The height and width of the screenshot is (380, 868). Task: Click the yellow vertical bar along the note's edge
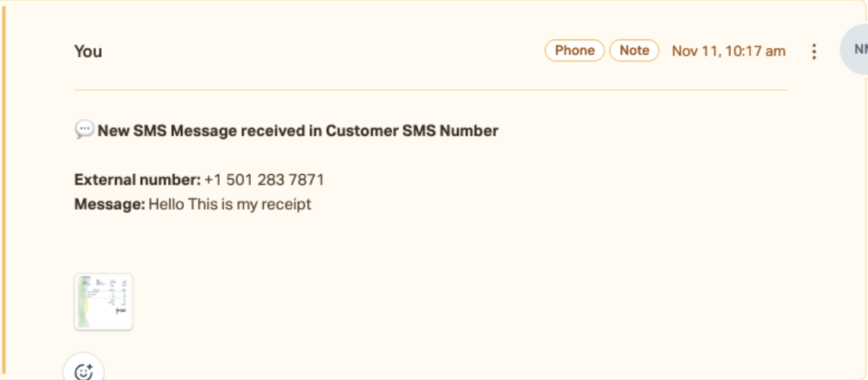click(4, 190)
